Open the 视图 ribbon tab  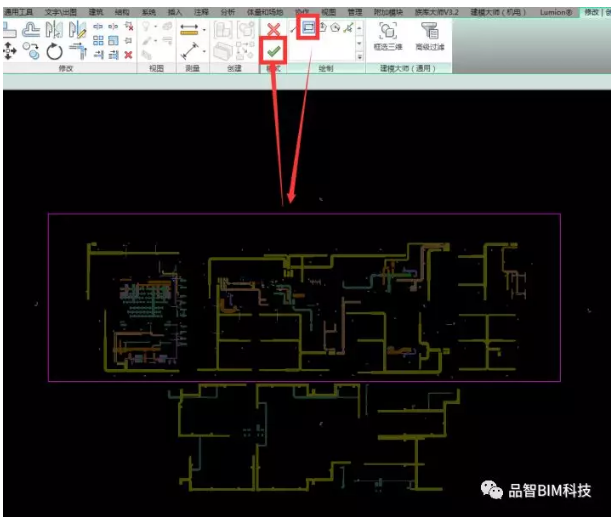pyautogui.click(x=328, y=13)
